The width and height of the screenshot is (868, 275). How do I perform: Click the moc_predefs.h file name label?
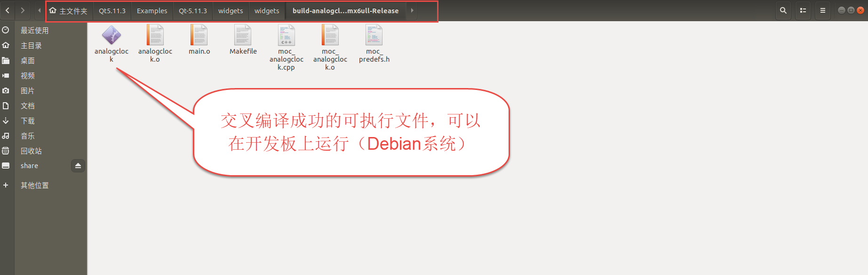click(x=374, y=55)
